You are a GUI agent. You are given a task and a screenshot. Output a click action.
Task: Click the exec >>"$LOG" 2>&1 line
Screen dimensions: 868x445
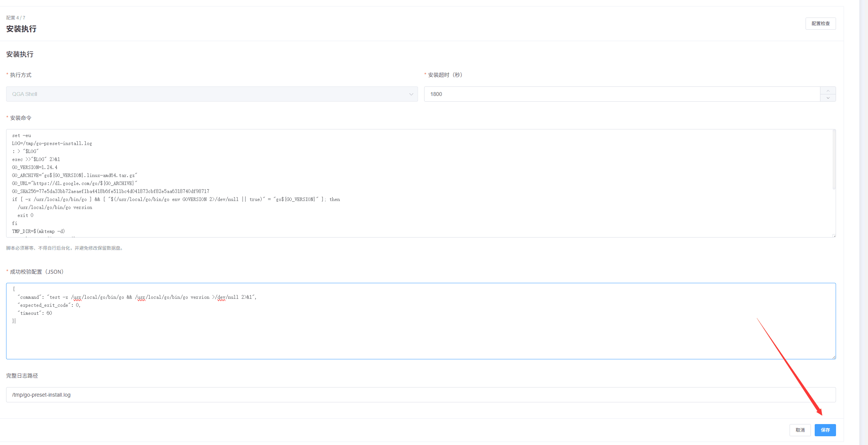coord(36,159)
